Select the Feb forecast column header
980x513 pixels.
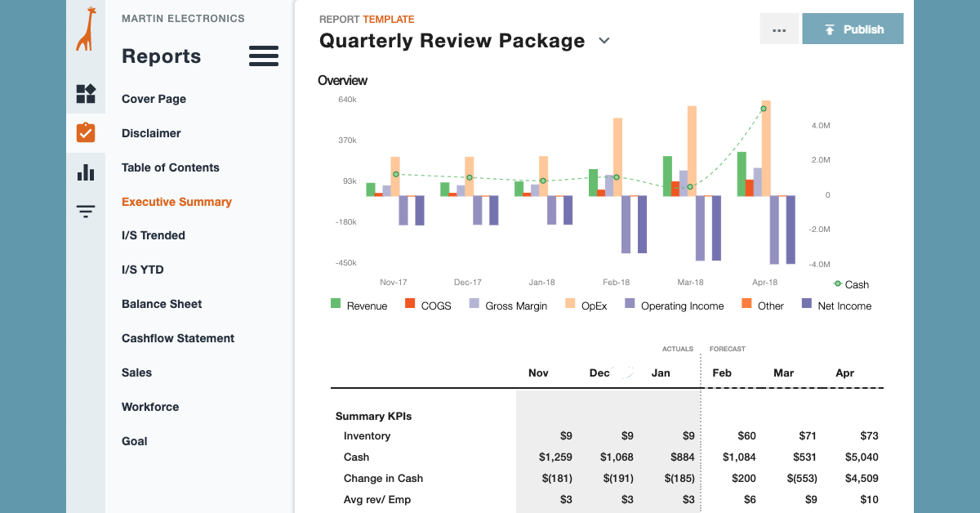click(x=722, y=372)
